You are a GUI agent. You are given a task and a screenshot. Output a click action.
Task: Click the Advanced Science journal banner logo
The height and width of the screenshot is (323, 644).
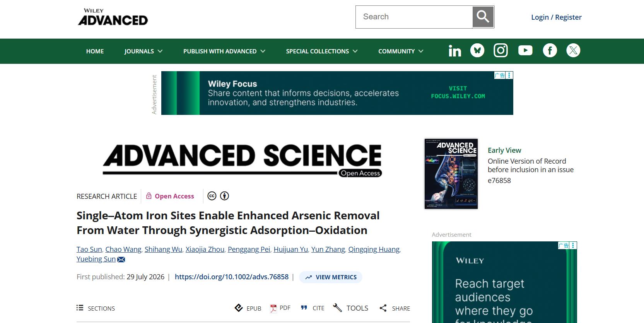[242, 160]
